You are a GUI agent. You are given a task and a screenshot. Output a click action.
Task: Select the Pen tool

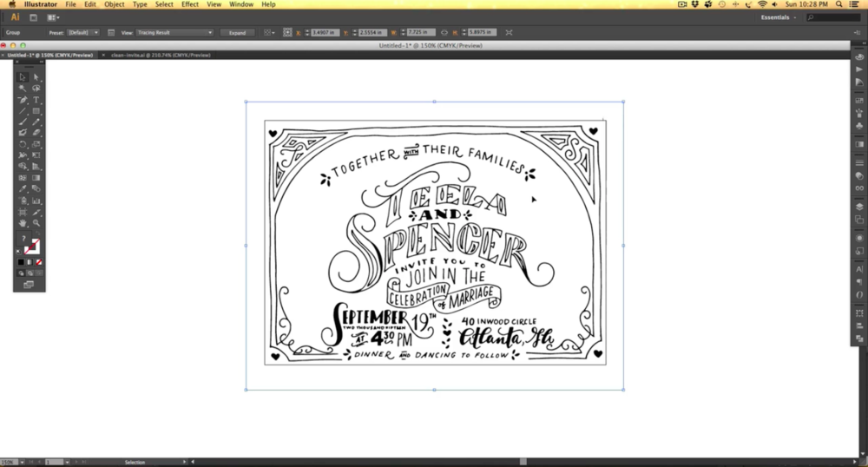(x=23, y=100)
